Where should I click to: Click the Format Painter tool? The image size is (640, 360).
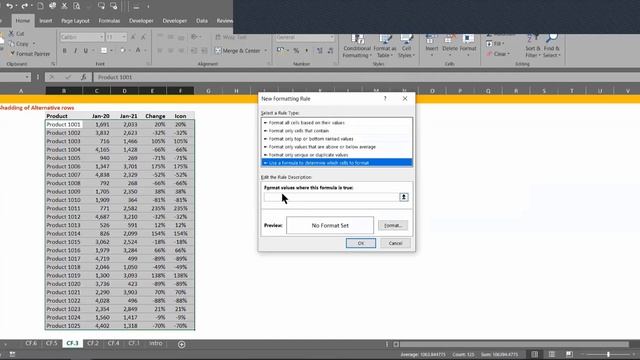(x=30, y=53)
